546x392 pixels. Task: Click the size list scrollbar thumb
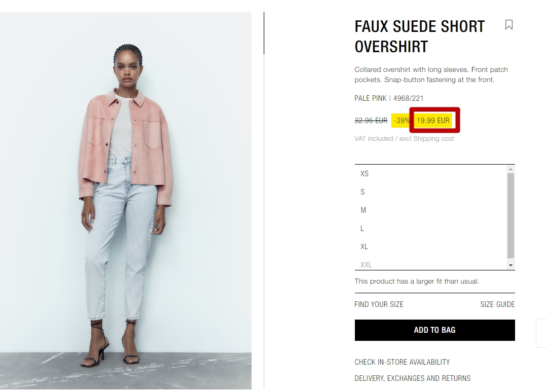click(511, 216)
